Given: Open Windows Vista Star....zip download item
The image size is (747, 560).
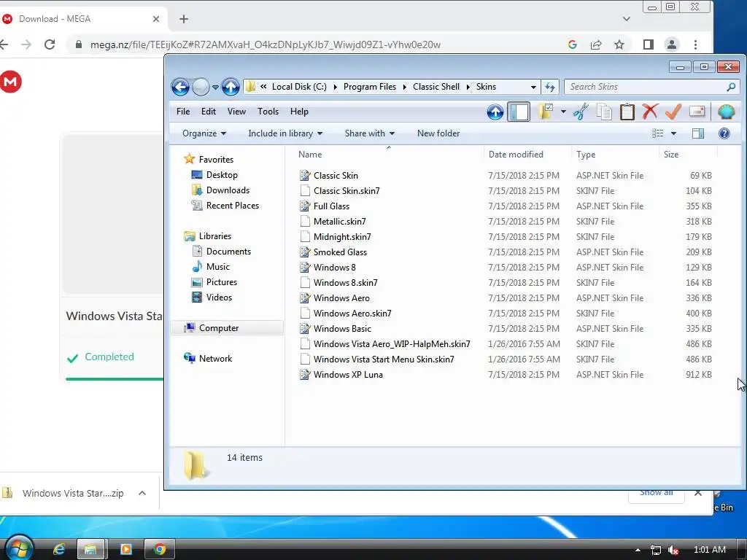Looking at the screenshot, I should pyautogui.click(x=72, y=494).
